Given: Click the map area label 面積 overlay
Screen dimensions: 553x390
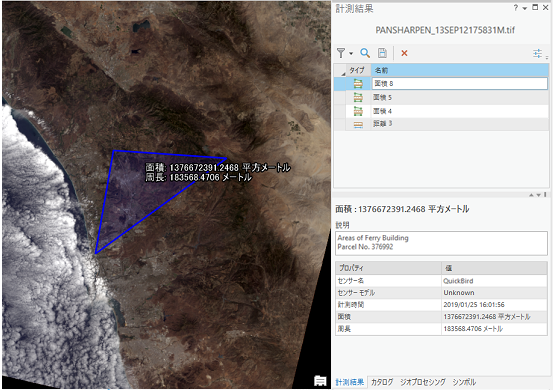Looking at the screenshot, I should 218,167.
